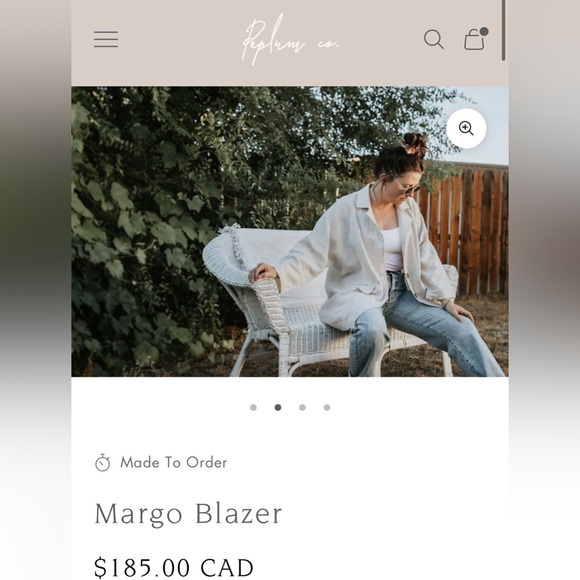Click the Margo Blazer product title
The image size is (580, 580).
[x=188, y=514]
